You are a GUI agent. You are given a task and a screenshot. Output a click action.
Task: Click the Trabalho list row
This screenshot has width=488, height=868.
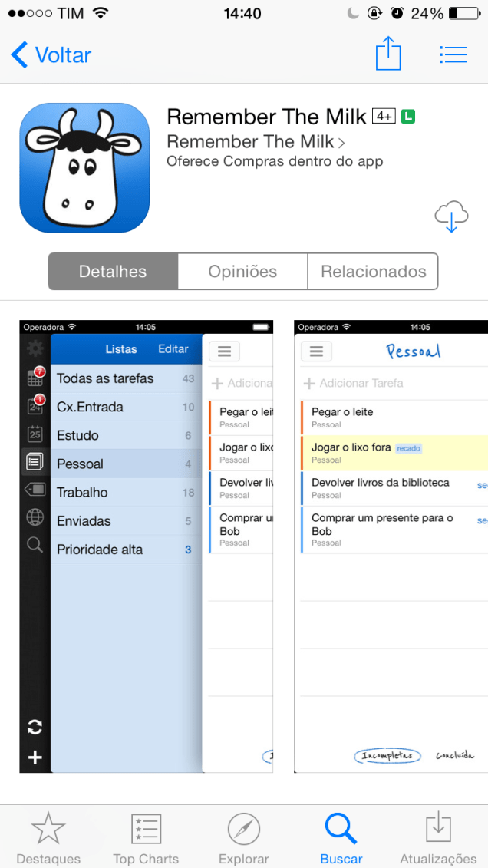tap(126, 493)
